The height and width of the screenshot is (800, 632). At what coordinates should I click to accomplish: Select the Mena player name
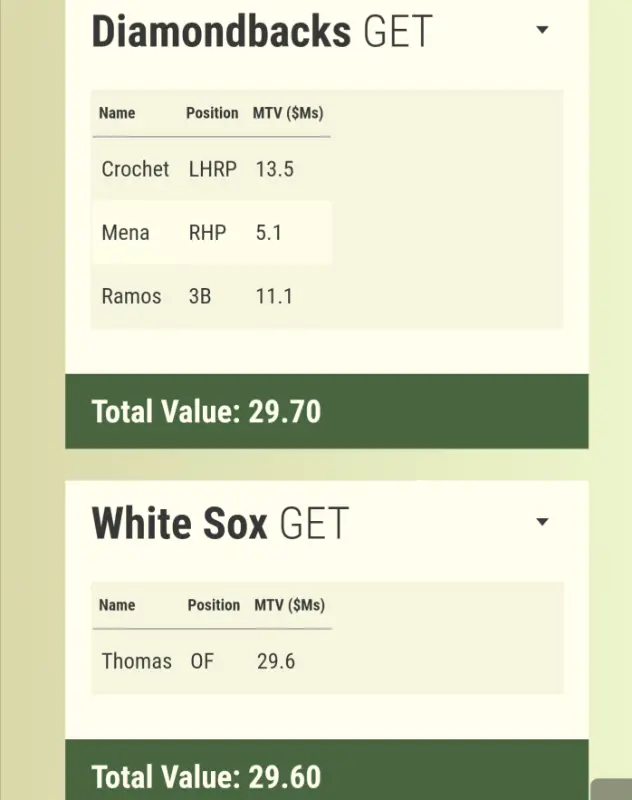pyautogui.click(x=125, y=233)
